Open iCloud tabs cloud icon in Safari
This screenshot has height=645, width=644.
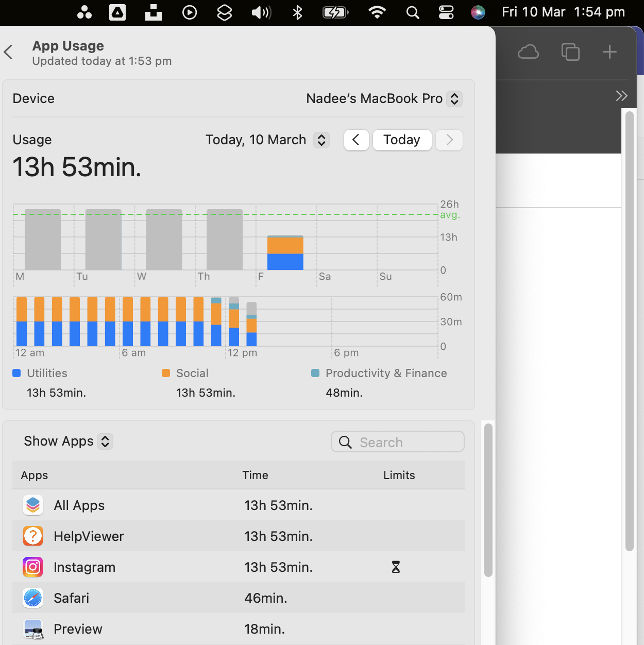click(x=528, y=52)
